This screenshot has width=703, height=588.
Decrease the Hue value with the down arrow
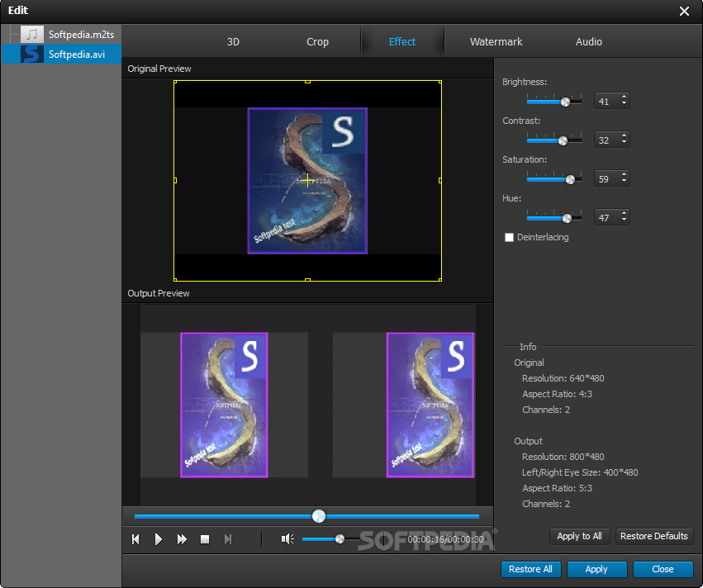[x=624, y=220]
